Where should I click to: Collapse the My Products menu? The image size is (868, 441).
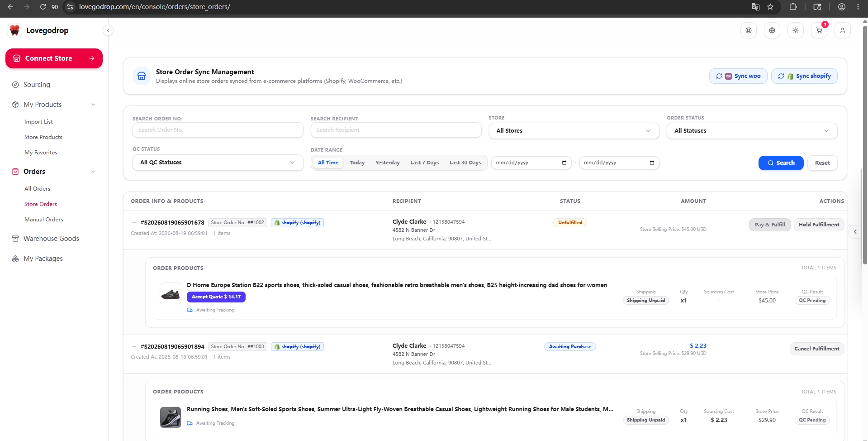click(93, 105)
